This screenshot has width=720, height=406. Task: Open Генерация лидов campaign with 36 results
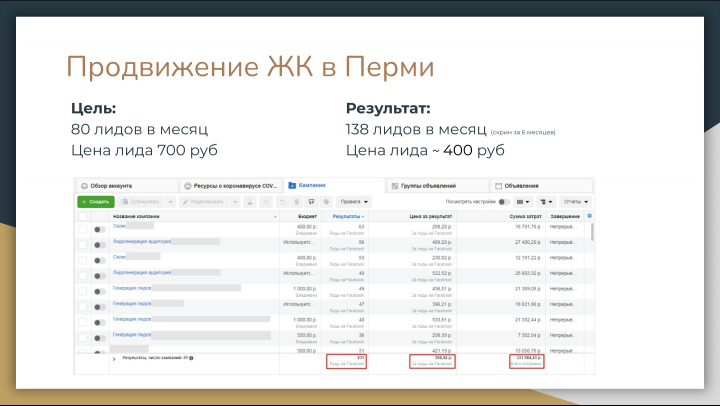[132, 334]
